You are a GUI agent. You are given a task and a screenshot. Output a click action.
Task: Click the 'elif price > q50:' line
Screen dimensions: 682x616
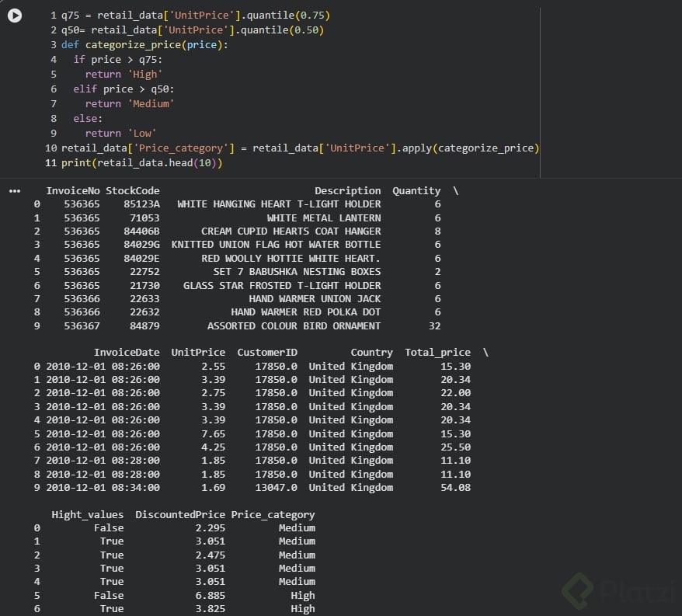(x=124, y=89)
